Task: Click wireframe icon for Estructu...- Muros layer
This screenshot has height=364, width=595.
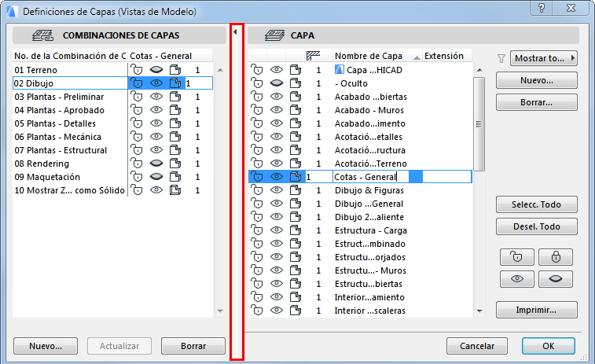Action: coord(296,270)
